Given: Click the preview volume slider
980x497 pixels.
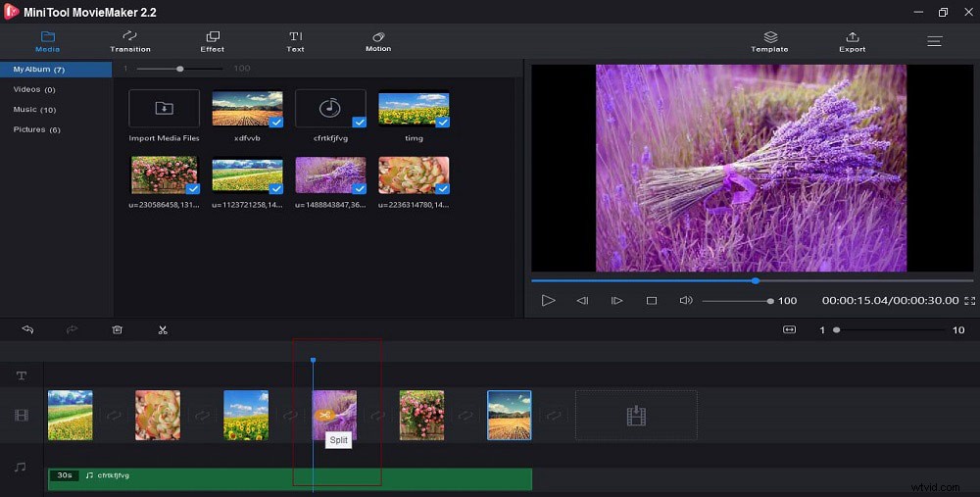Looking at the screenshot, I should pos(738,301).
